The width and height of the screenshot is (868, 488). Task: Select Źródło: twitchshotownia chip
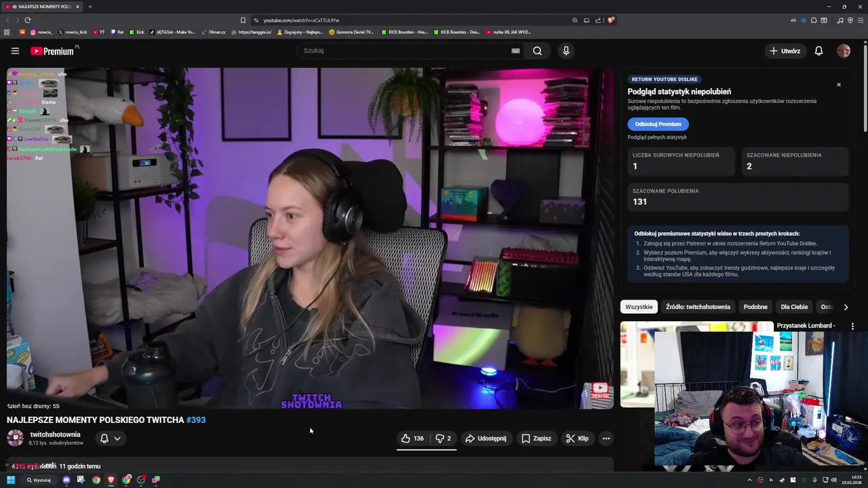coord(698,307)
